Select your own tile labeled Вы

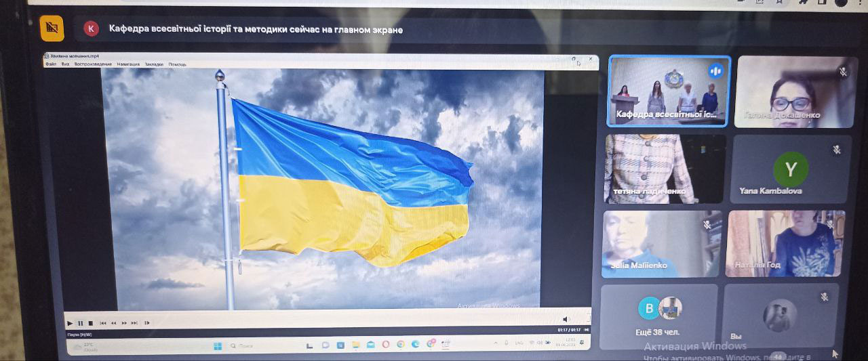tap(780, 317)
